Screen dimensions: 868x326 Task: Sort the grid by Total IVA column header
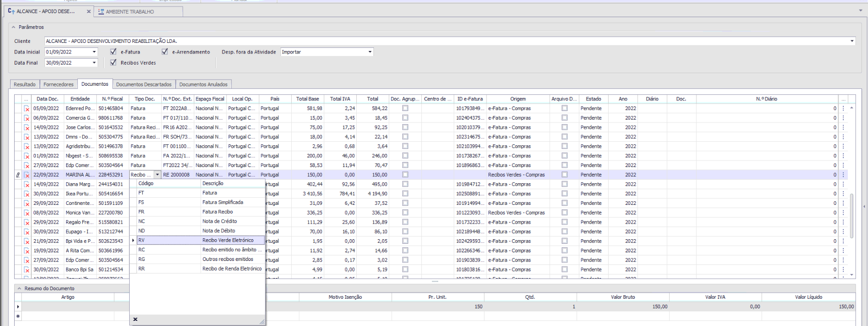click(340, 99)
